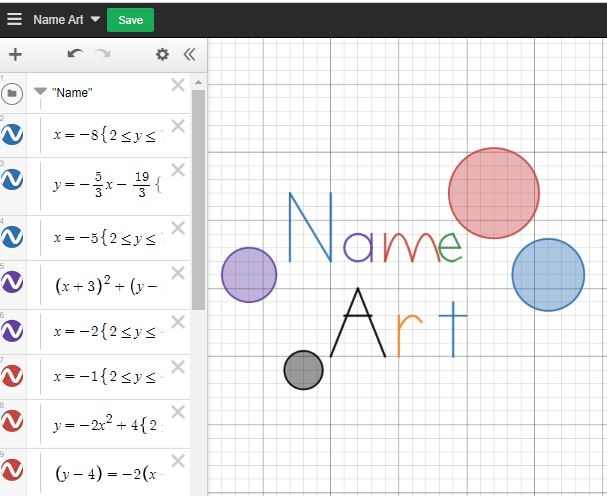Collapse expression list with double chevron
The height and width of the screenshot is (496, 607).
pyautogui.click(x=189, y=55)
